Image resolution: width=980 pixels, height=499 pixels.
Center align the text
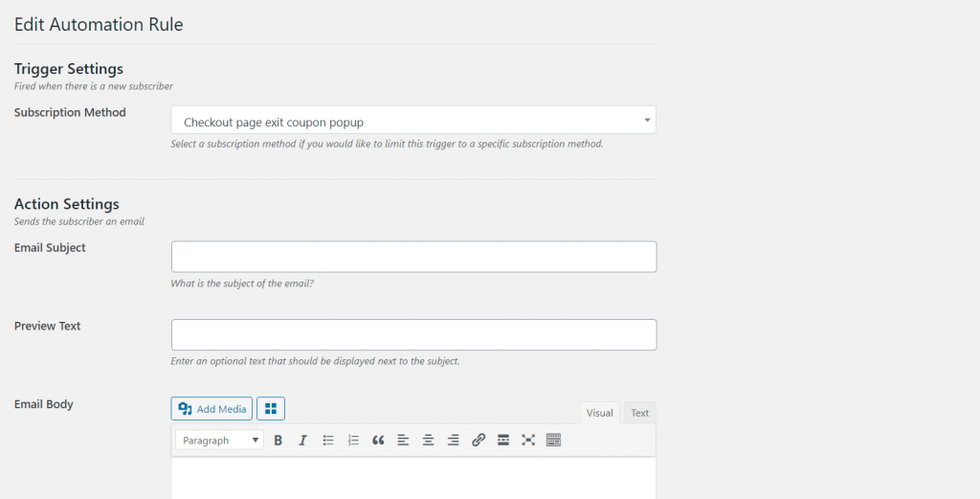click(428, 441)
